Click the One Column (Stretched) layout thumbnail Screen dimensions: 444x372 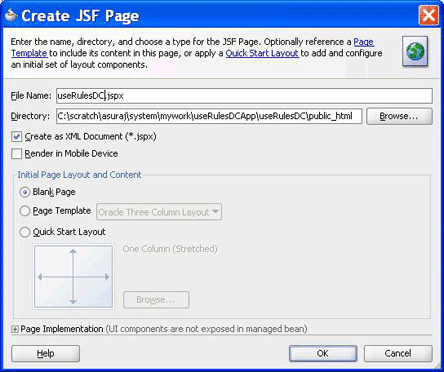tap(74, 277)
